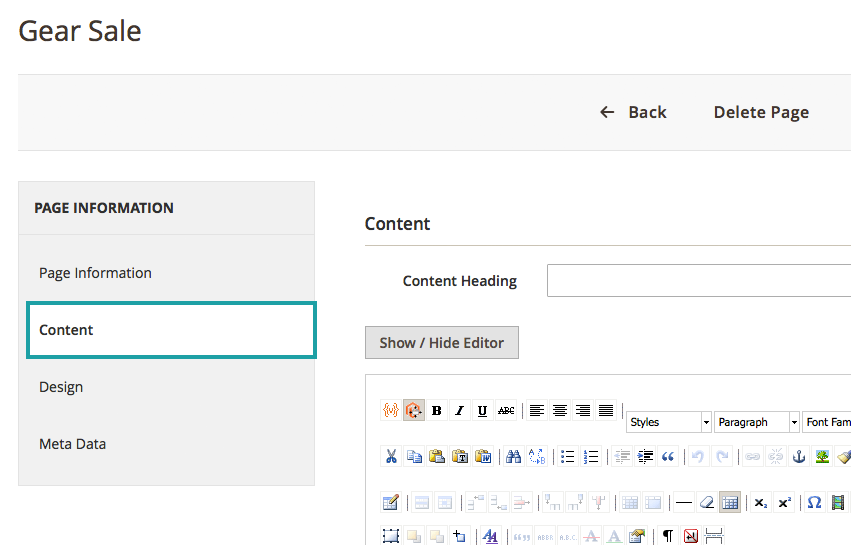Screen dimensions: 851x545
Task: Switch to the Design tab
Action: [61, 387]
